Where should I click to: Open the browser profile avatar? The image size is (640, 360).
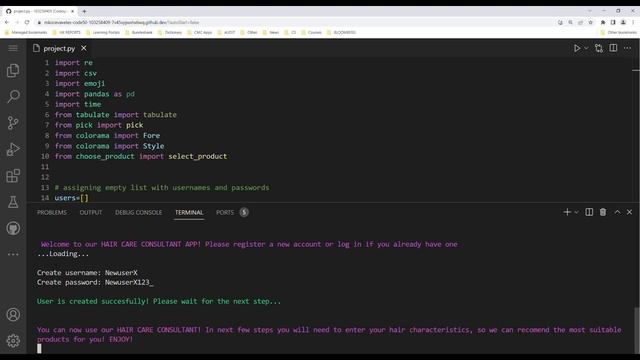[623, 22]
